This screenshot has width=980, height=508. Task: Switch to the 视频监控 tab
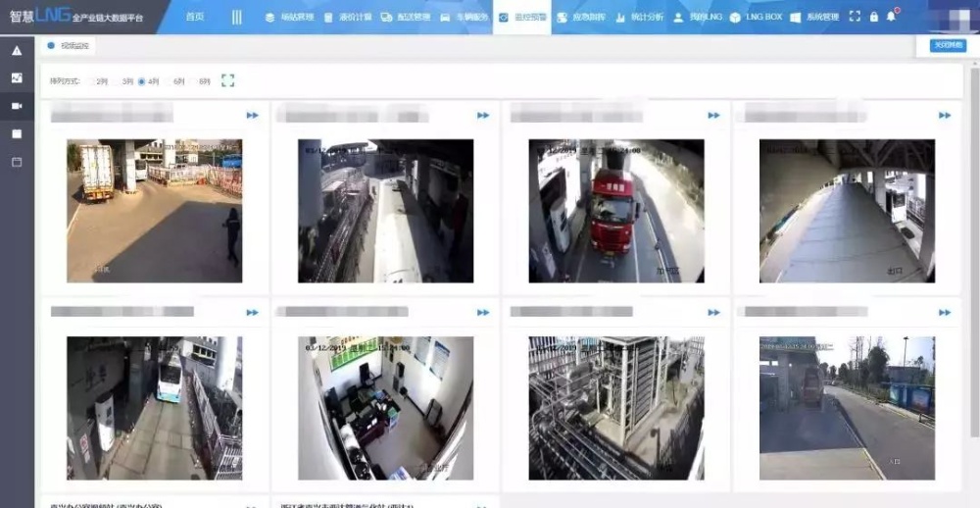click(x=69, y=46)
